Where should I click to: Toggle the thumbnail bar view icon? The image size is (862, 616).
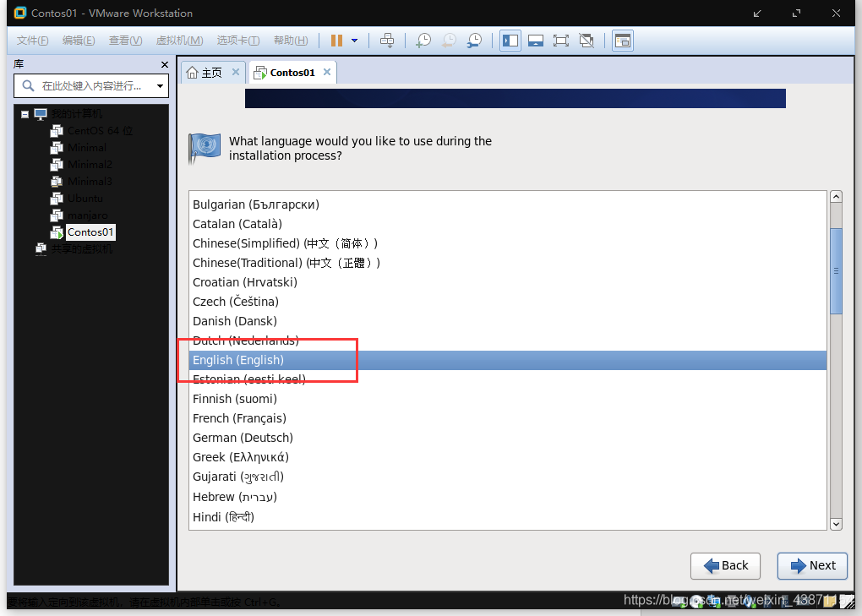click(x=536, y=41)
